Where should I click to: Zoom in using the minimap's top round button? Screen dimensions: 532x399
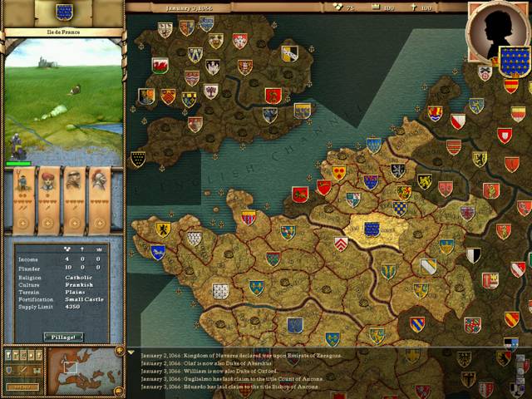(x=119, y=351)
